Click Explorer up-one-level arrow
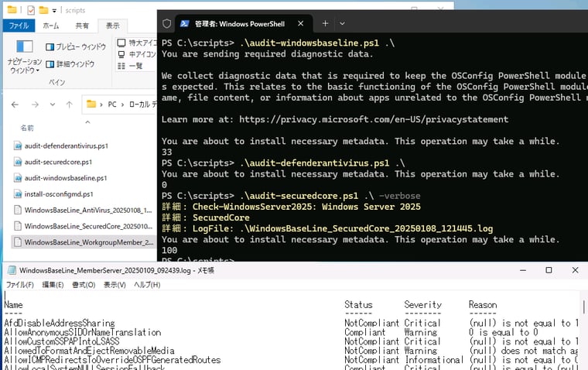Image resolution: width=588 pixels, height=370 pixels. click(70, 104)
